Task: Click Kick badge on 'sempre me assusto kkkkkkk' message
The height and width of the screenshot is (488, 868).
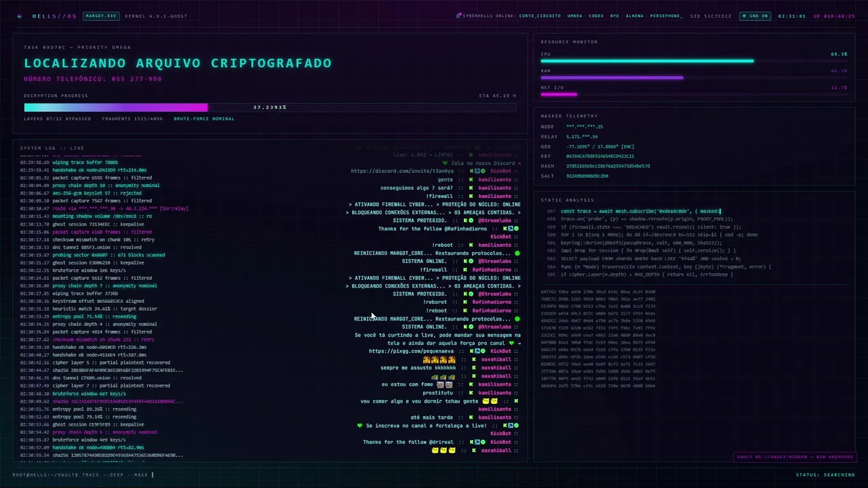Action: tap(473, 368)
